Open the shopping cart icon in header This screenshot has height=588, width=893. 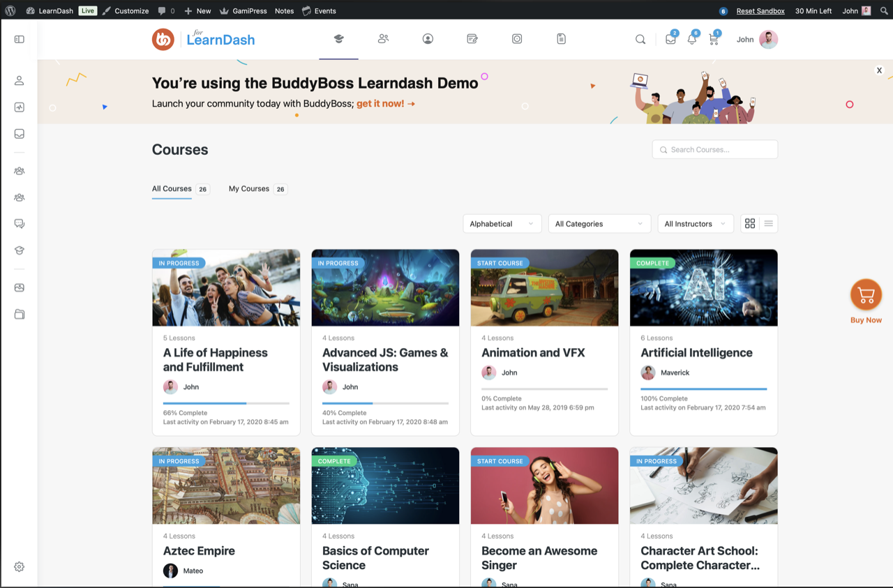pos(713,40)
